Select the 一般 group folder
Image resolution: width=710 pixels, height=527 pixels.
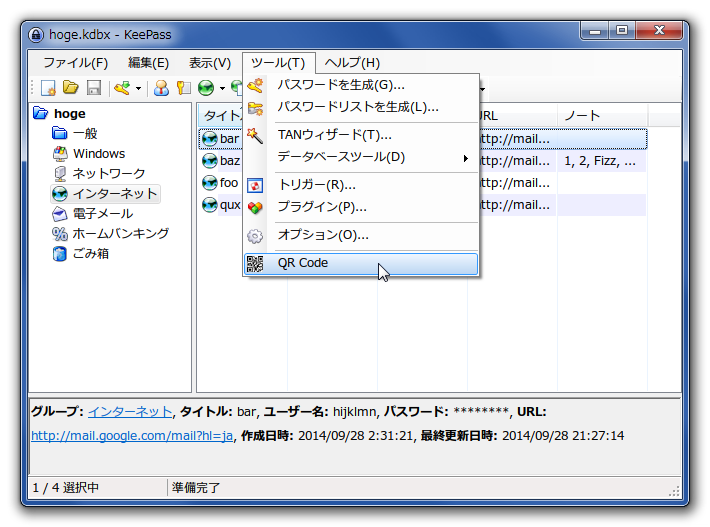[x=85, y=134]
